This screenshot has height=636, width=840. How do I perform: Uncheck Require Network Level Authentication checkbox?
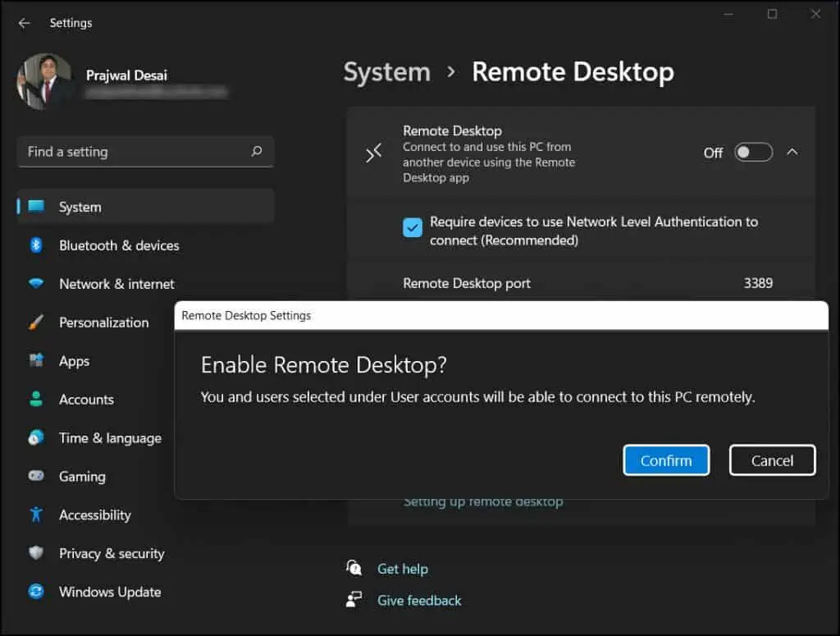(x=413, y=227)
